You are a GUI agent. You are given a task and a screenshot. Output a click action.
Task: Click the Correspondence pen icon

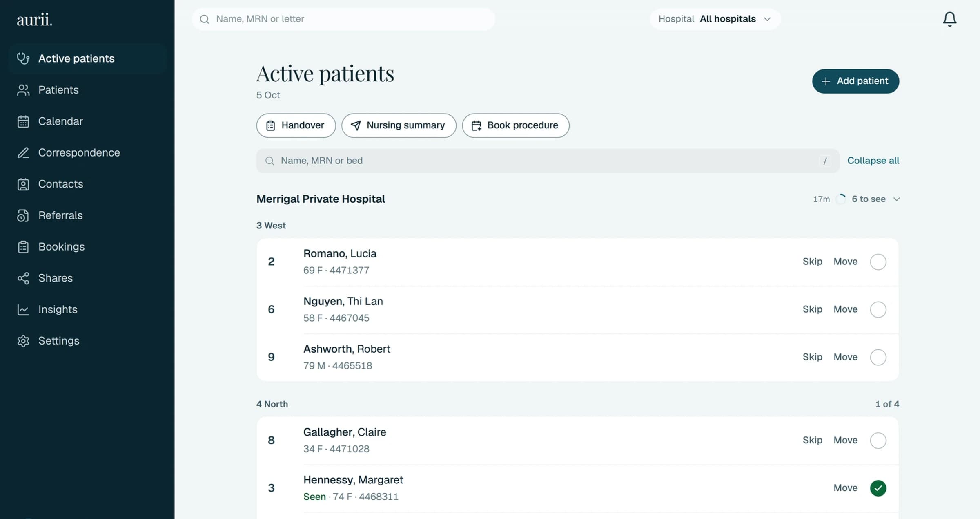(x=23, y=152)
